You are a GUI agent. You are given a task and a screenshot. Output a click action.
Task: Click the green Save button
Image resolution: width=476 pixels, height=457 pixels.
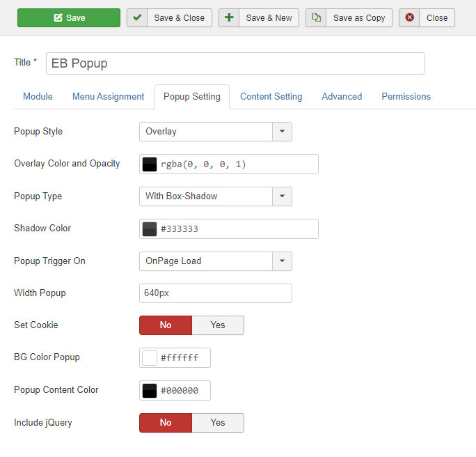click(69, 17)
